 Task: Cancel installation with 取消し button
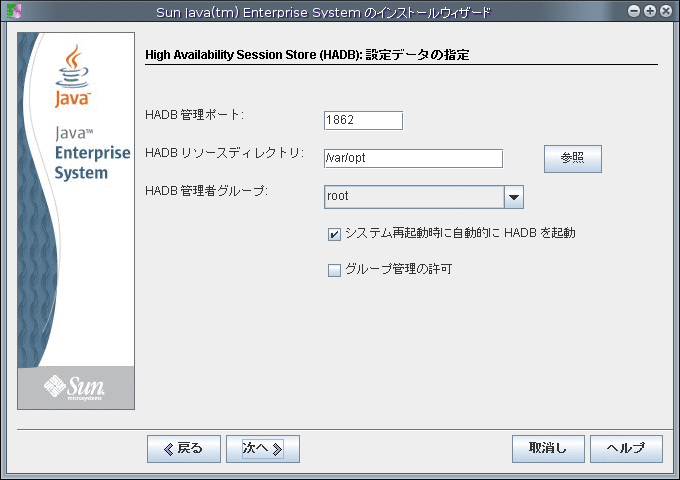(x=548, y=448)
